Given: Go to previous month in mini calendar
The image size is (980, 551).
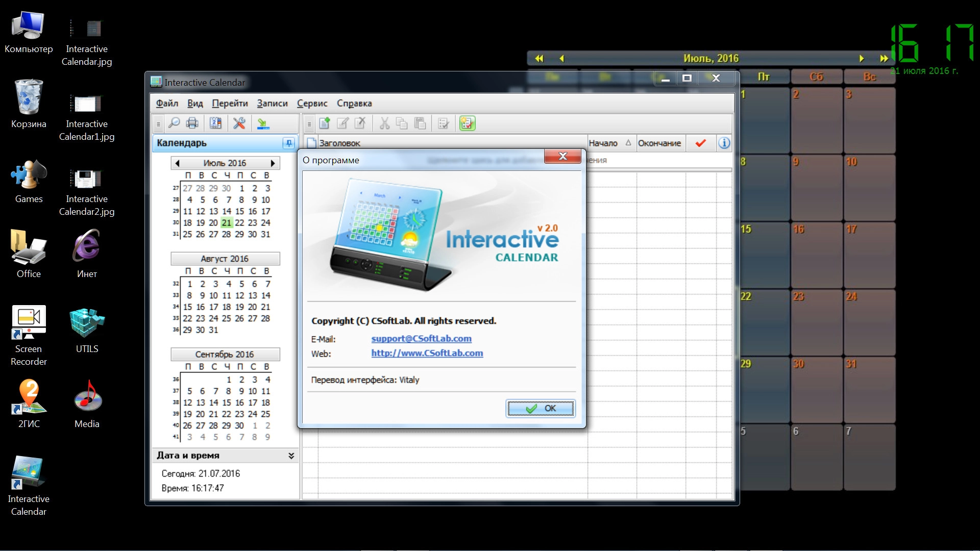Looking at the screenshot, I should point(177,163).
